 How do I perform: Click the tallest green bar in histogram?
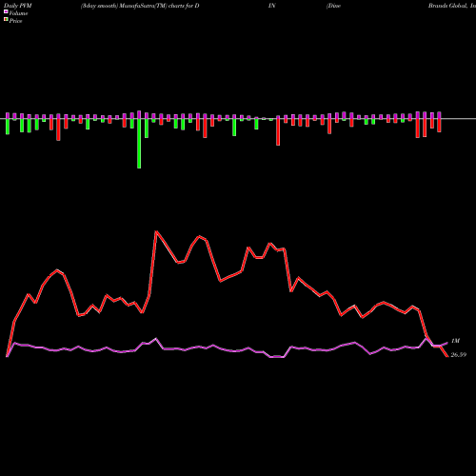click(x=139, y=144)
